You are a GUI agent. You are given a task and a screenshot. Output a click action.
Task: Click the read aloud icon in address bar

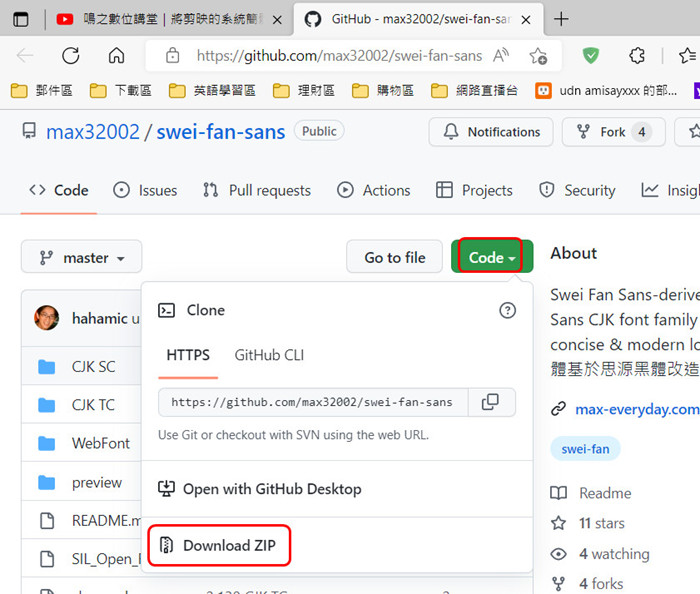[x=501, y=56]
